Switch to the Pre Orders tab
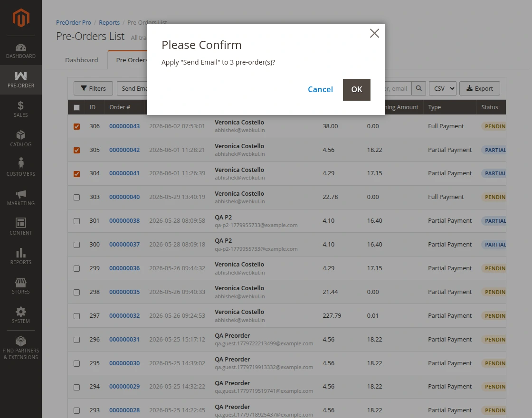The height and width of the screenshot is (418, 532). pyautogui.click(x=128, y=60)
